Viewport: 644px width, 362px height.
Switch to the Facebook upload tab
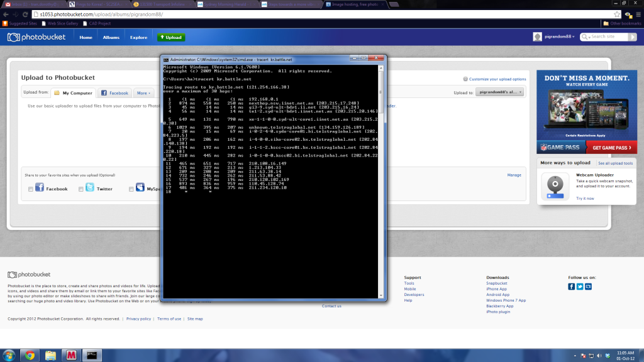coord(115,93)
